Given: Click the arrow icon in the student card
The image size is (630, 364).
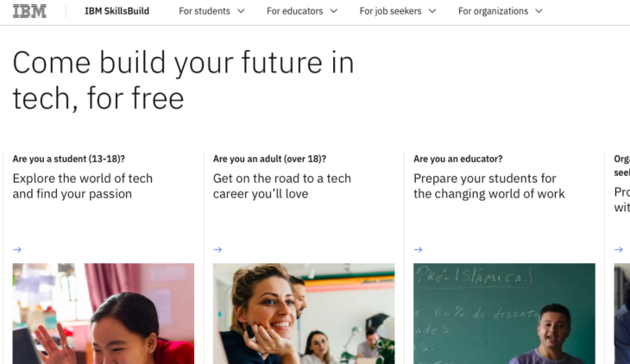Looking at the screenshot, I should [x=17, y=249].
